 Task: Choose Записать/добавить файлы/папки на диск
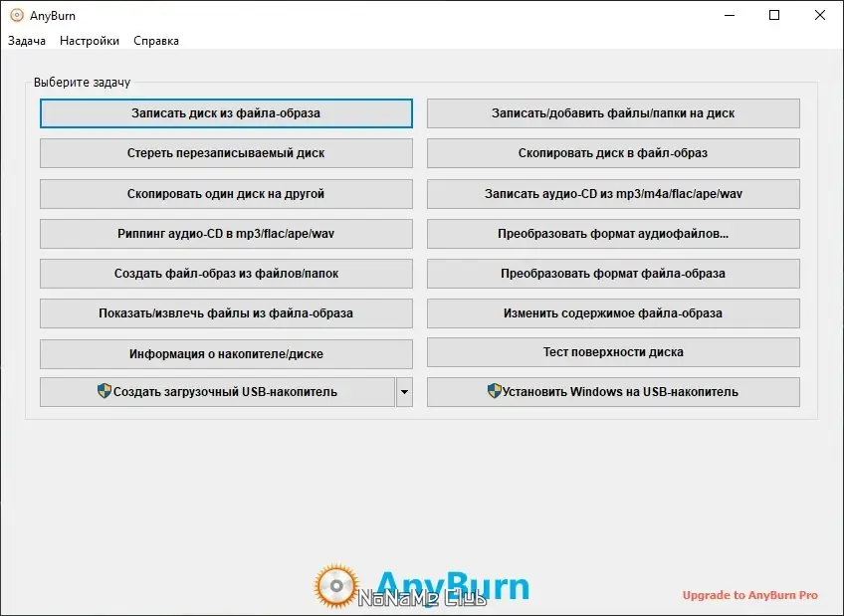(x=613, y=113)
